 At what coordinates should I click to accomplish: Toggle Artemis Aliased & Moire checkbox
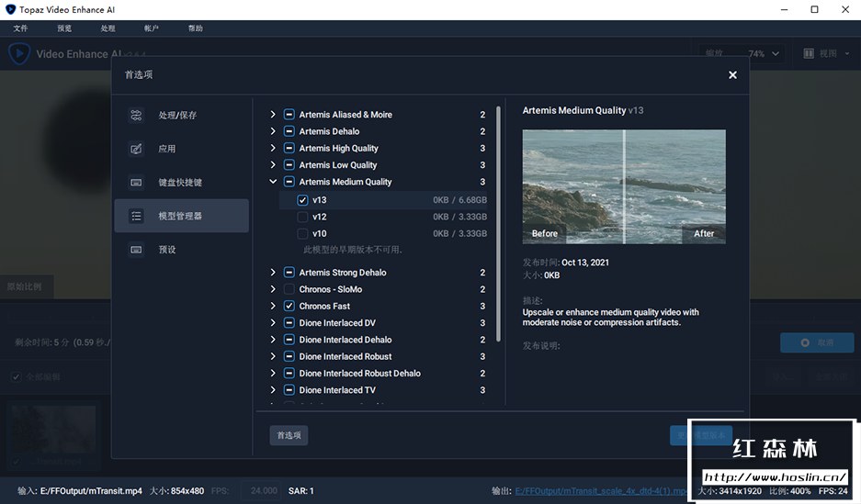[x=289, y=115]
